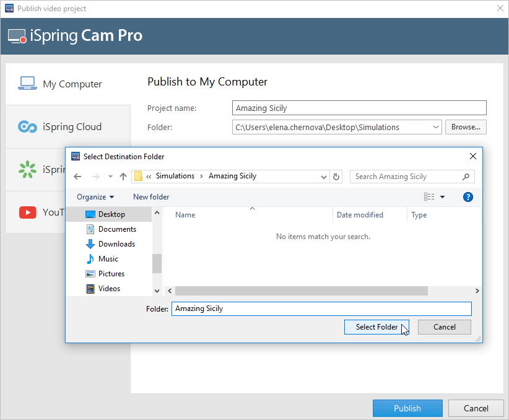The image size is (509, 420).
Task: Click the folder icon in address bar
Action: coord(139,176)
